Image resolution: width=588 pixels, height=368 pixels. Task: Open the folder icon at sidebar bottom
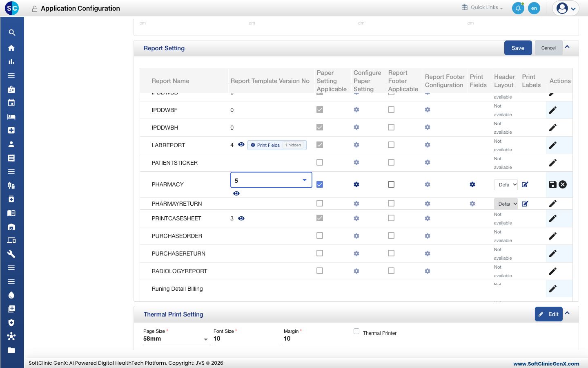11,350
